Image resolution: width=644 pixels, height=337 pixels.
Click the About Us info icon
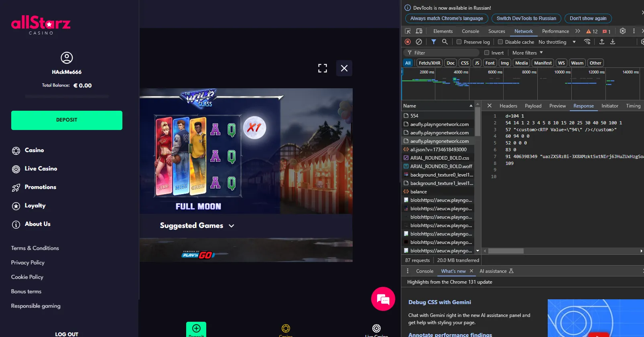pos(16,225)
